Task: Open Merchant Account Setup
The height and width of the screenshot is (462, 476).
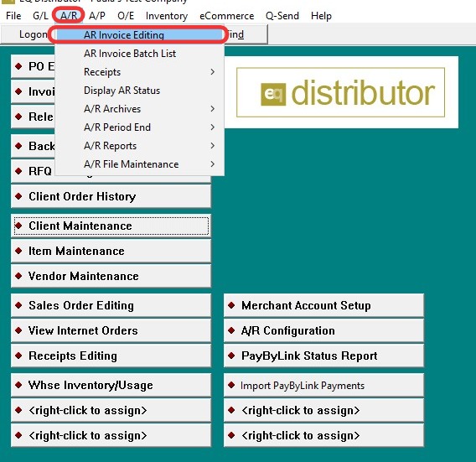Action: [x=323, y=305]
